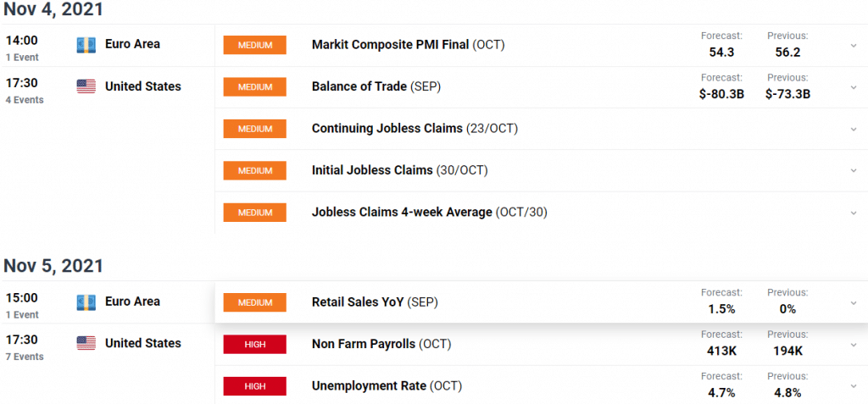
Task: Expand Jobless Claims 4-week Average chevron
Action: (x=853, y=213)
